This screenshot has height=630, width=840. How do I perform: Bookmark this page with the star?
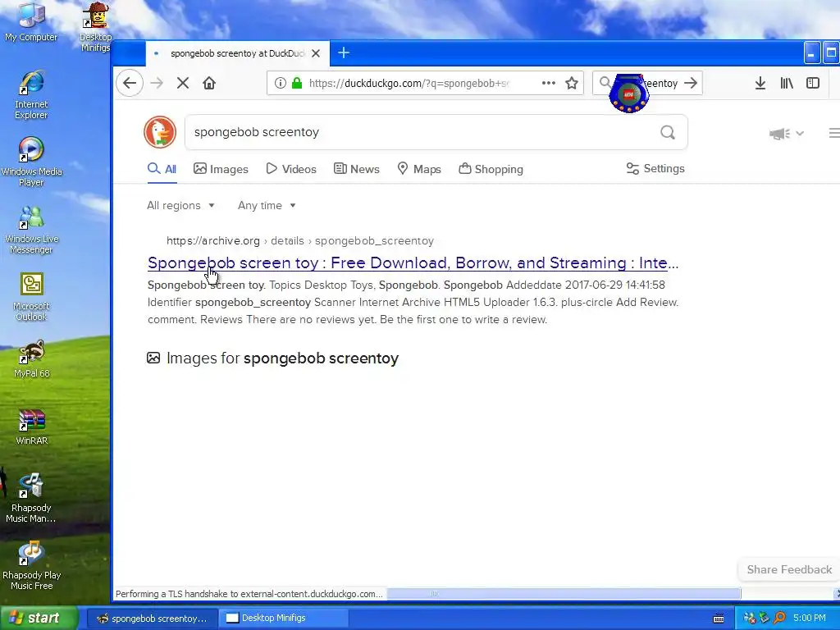572,83
